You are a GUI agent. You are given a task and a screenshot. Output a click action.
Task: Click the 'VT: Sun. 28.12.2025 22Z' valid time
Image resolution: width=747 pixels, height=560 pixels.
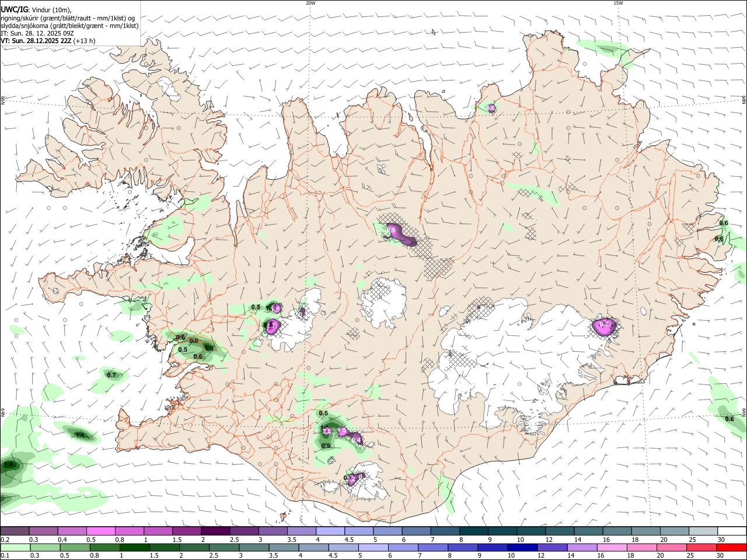36,41
